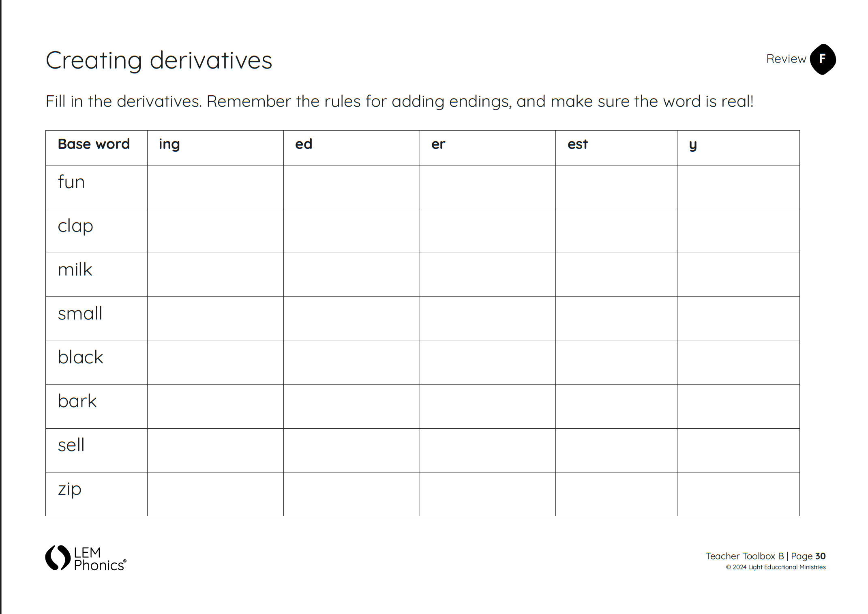This screenshot has width=868, height=614.
Task: Click the base word 'sell' cell
Action: (96, 450)
